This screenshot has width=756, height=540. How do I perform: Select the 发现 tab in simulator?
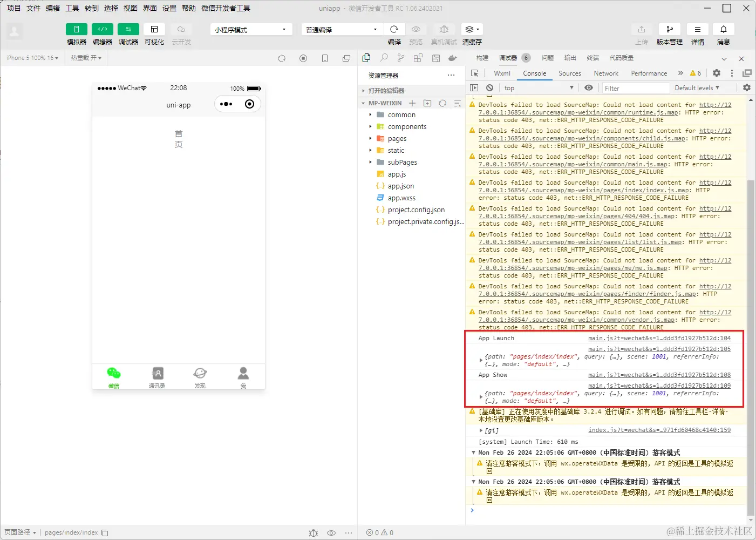(x=200, y=377)
